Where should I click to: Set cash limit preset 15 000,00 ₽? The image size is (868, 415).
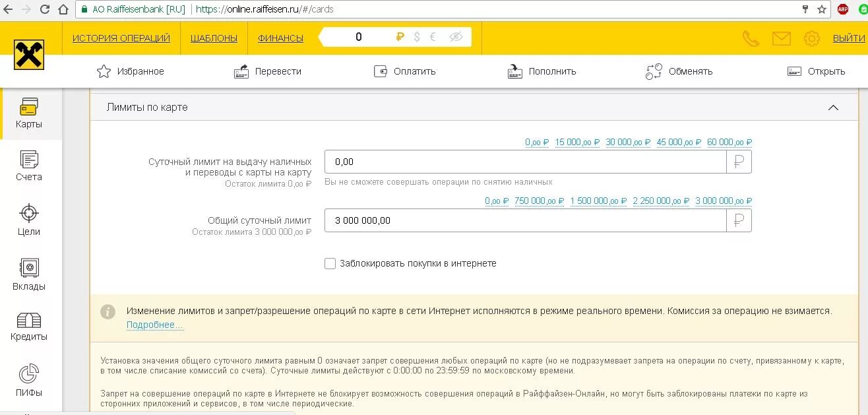point(578,142)
